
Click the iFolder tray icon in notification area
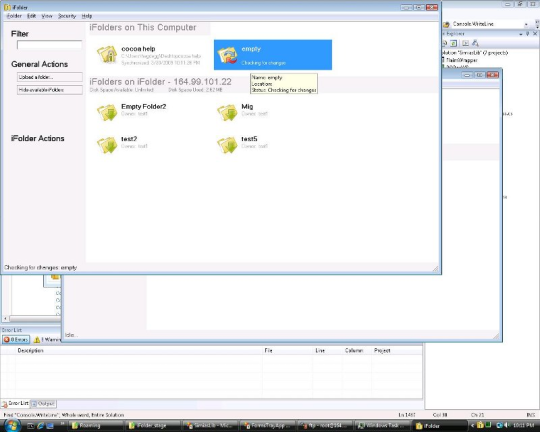480,426
